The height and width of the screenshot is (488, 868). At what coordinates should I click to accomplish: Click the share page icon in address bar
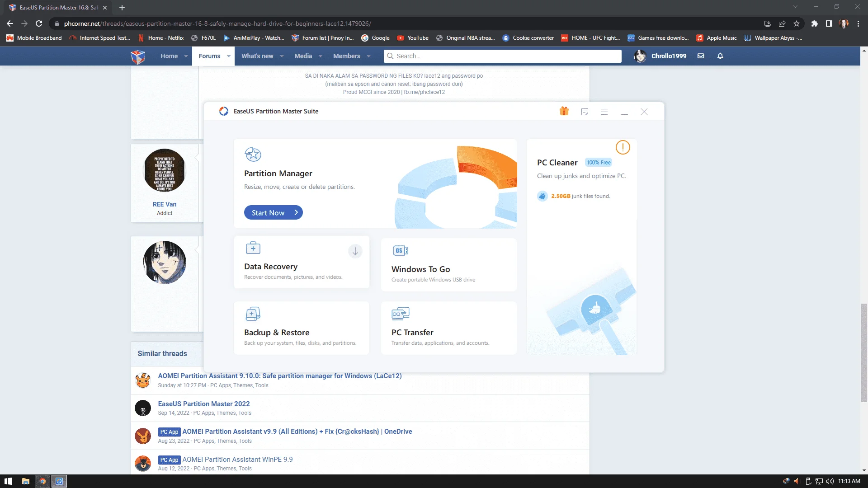[x=782, y=23]
